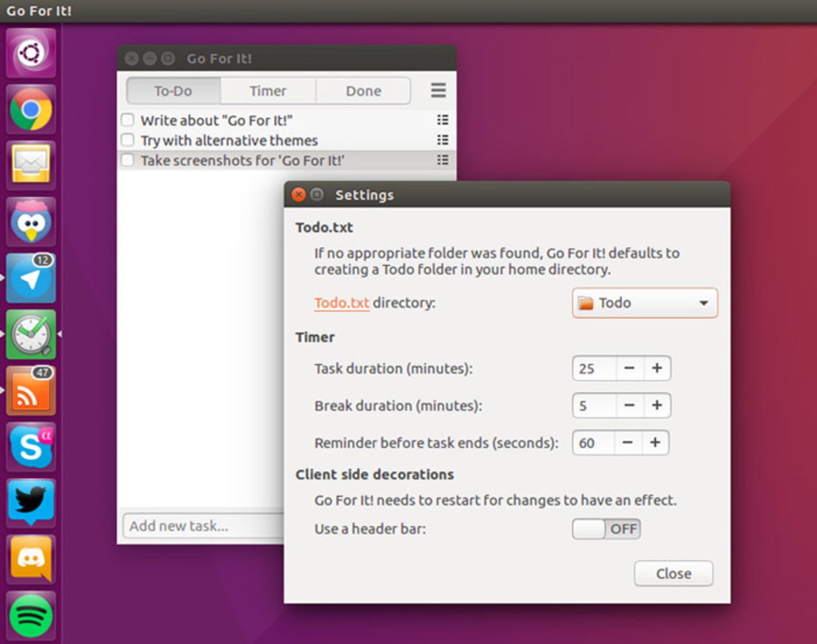Screen dimensions: 817x644
Task: Increase reminder seconds with plus button
Action: [x=655, y=443]
